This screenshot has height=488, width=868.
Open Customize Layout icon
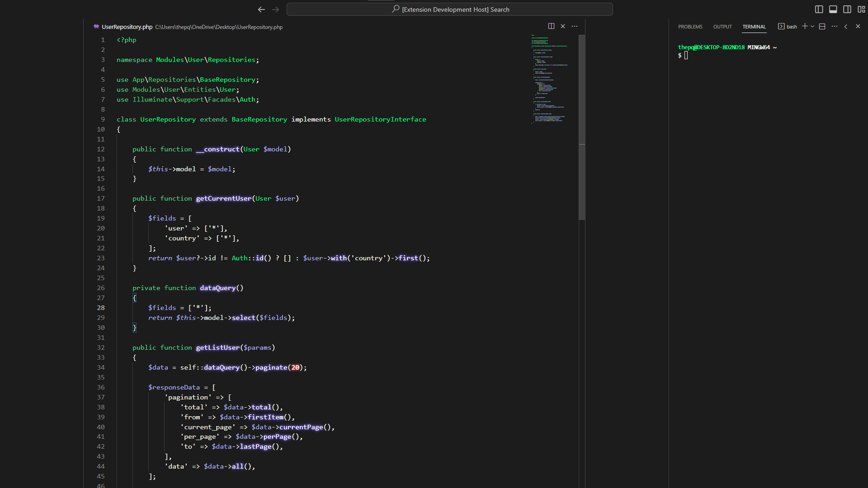(861, 9)
